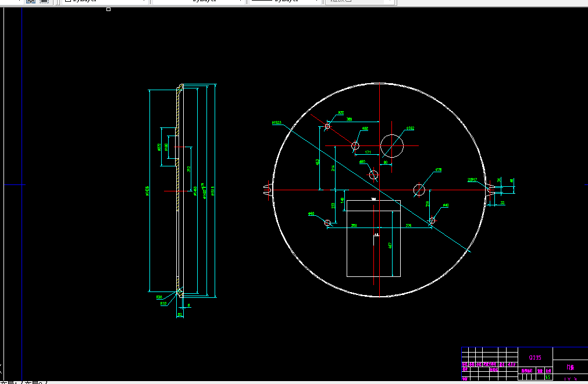This screenshot has width=588, height=384.
Task: Select the 453 vertical dimension text
Action: click(317, 162)
